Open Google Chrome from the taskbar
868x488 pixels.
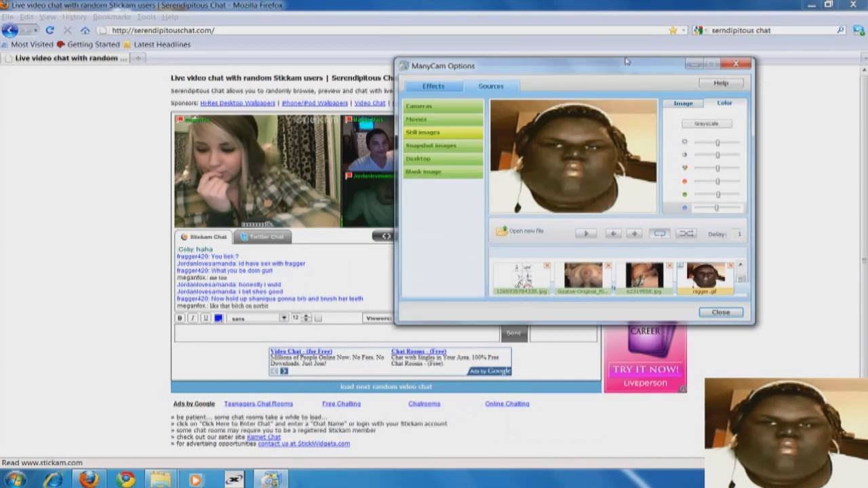tap(125, 479)
